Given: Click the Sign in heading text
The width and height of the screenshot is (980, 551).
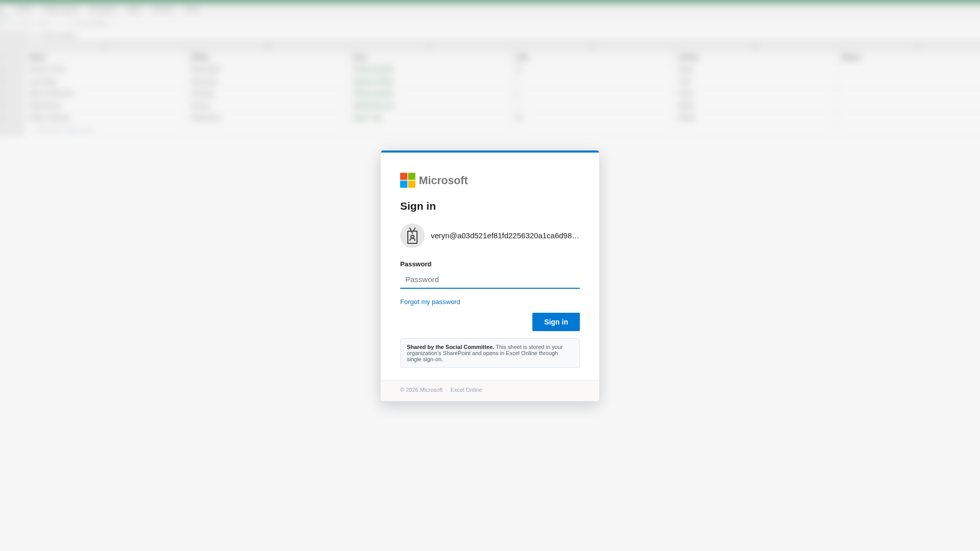Looking at the screenshot, I should point(418,206).
